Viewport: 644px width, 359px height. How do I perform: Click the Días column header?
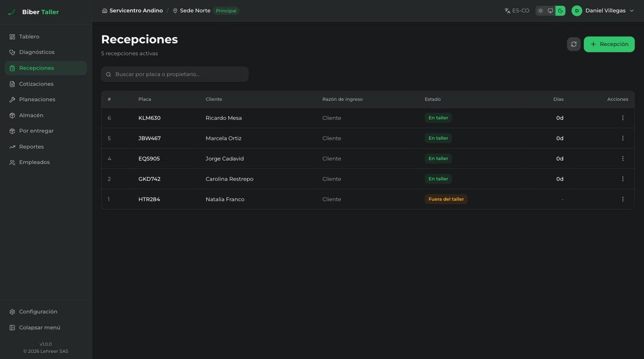click(x=558, y=99)
